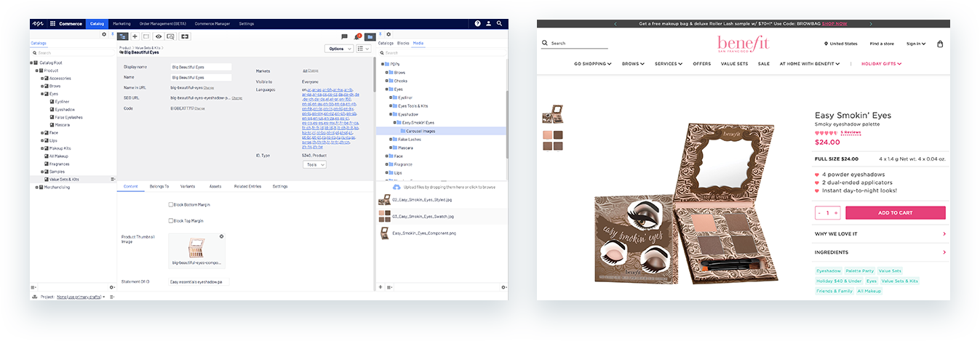The width and height of the screenshot is (980, 341).
Task: Open the Tools dropdown
Action: [x=314, y=165]
